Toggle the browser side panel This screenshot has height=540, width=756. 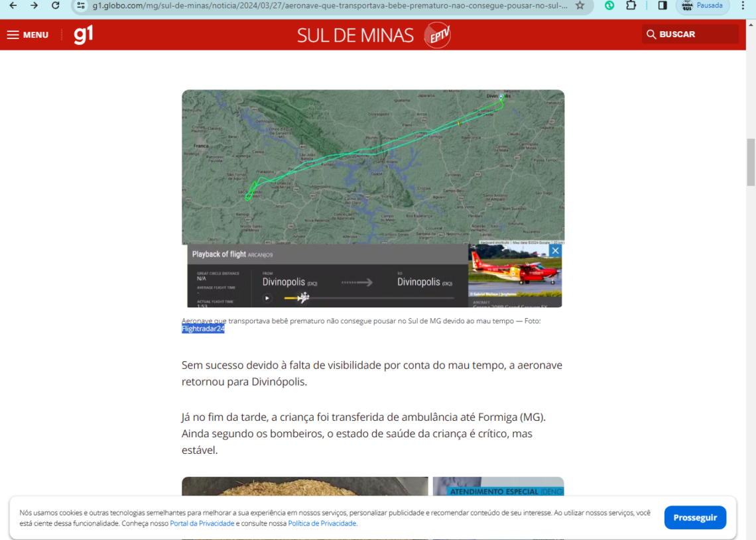(662, 6)
